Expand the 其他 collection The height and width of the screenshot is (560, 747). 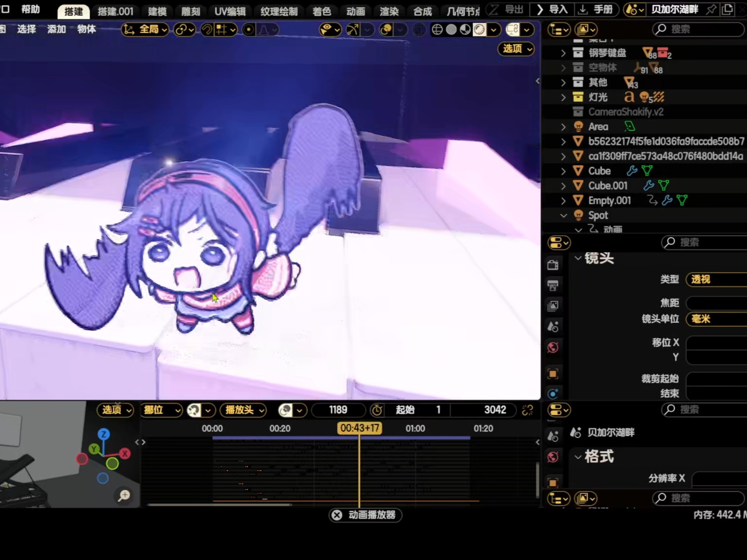563,82
